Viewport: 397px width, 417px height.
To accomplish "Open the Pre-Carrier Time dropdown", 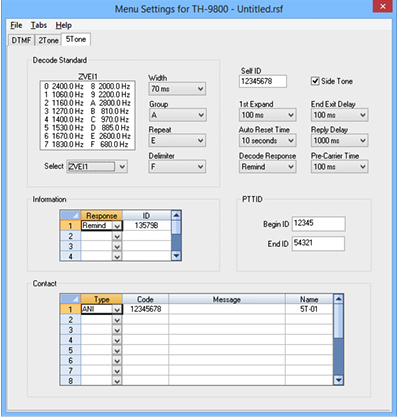I will tap(339, 167).
